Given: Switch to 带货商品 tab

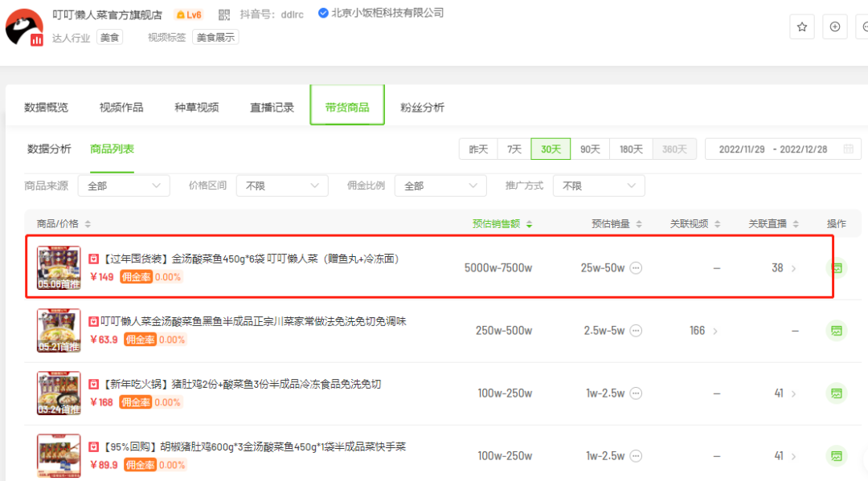Looking at the screenshot, I should [347, 108].
